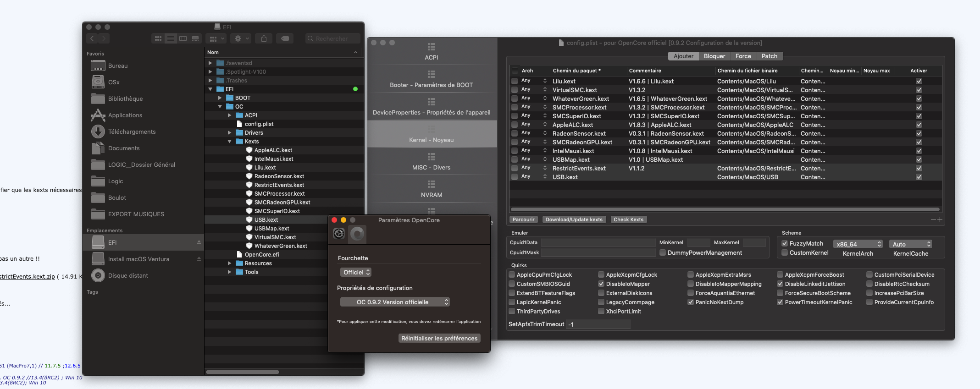
Task: Select AppleALC.kext file in Finder list
Action: pyautogui.click(x=273, y=150)
